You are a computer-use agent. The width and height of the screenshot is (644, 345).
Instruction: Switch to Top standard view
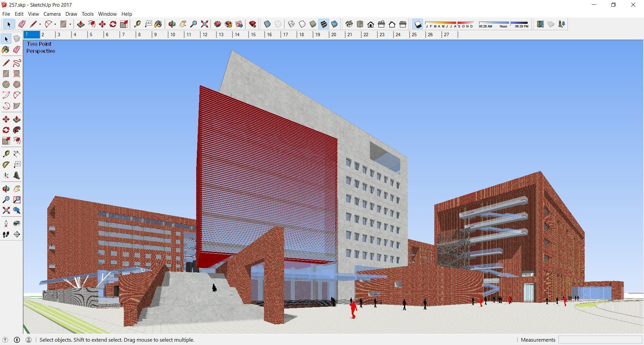click(x=360, y=24)
